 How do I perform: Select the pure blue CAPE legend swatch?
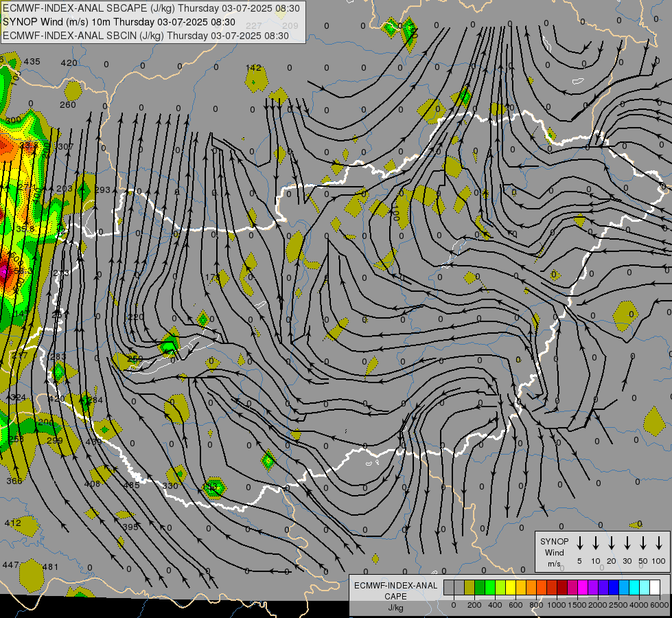(x=613, y=587)
